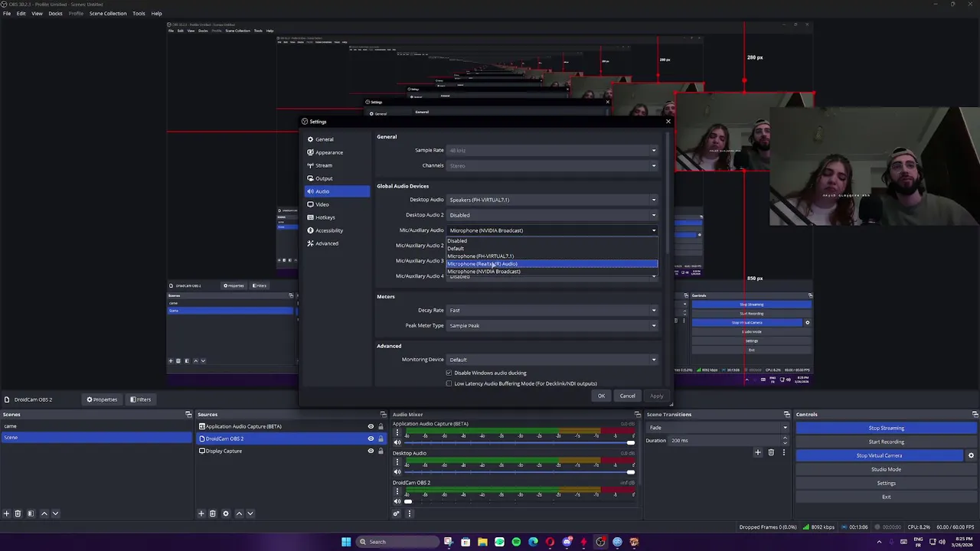The image size is (980, 551).
Task: Move source down in the Sources list
Action: pos(250,514)
